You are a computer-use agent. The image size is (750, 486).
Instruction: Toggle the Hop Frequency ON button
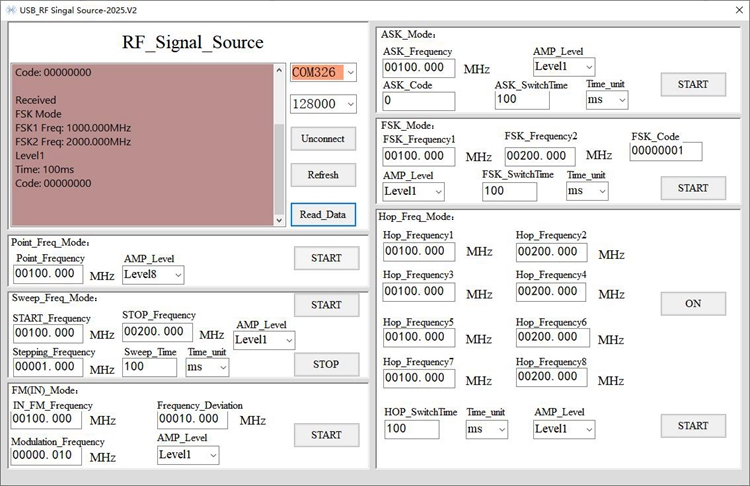click(x=693, y=304)
